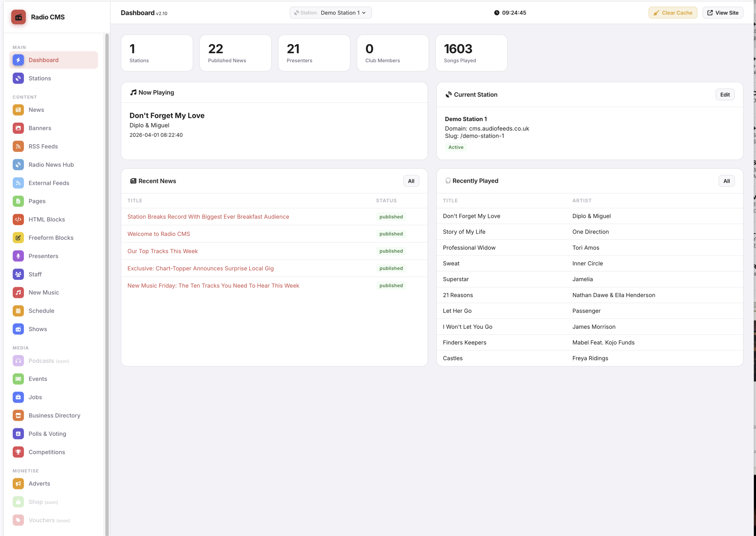Click the Schedule calendar icon

pyautogui.click(x=18, y=311)
